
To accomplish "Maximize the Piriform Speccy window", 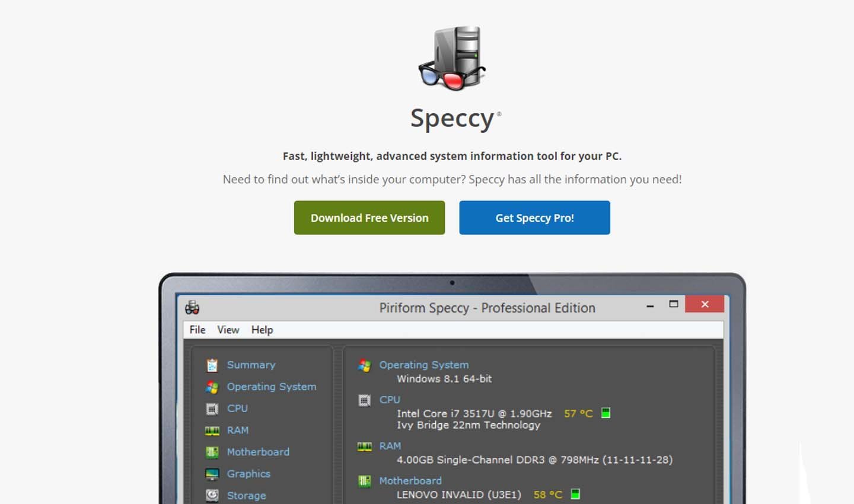I will tap(673, 304).
